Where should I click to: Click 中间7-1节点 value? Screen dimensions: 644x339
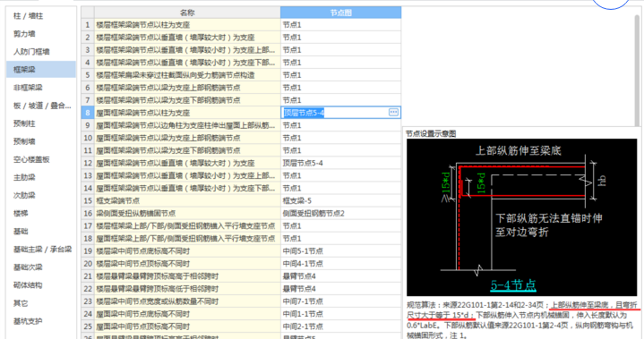pos(341,301)
